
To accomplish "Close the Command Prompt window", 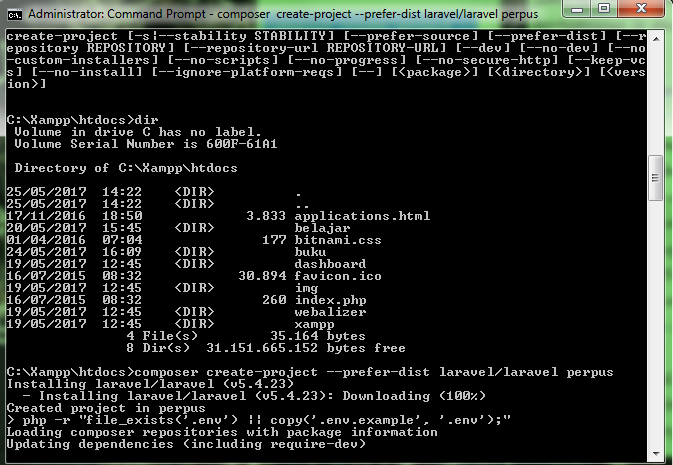I will pyautogui.click(x=641, y=9).
